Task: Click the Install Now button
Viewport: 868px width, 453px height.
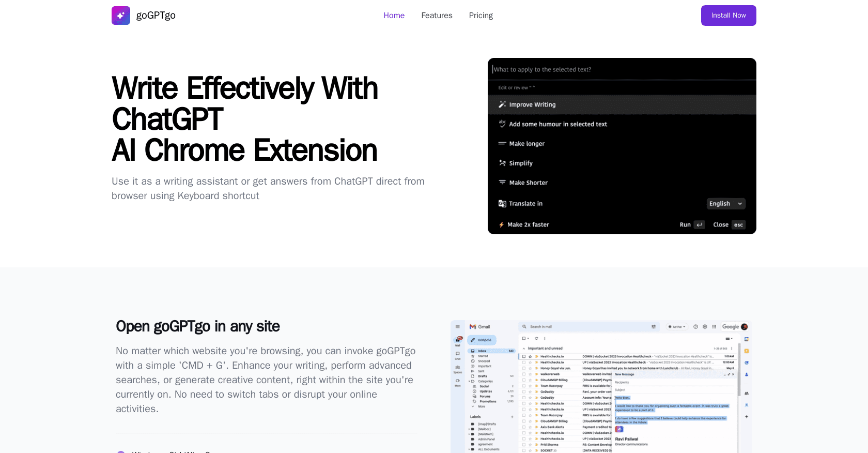Action: point(729,16)
